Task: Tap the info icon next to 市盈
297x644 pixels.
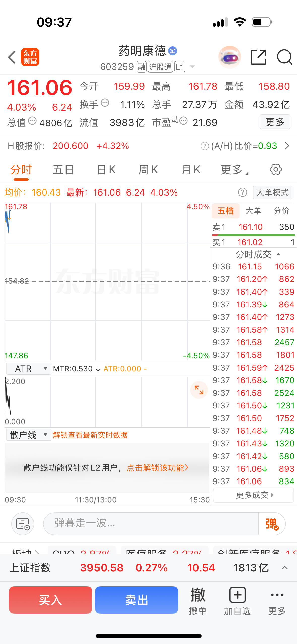Action: (183, 121)
